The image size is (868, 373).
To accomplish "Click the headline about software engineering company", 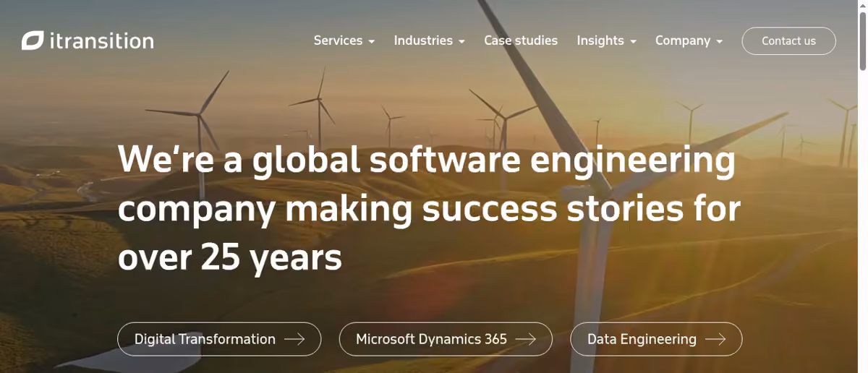I will (430, 209).
